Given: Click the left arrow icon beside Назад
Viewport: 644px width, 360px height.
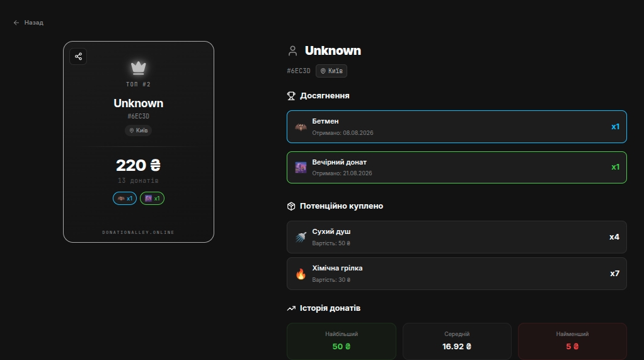Looking at the screenshot, I should pyautogui.click(x=16, y=23).
